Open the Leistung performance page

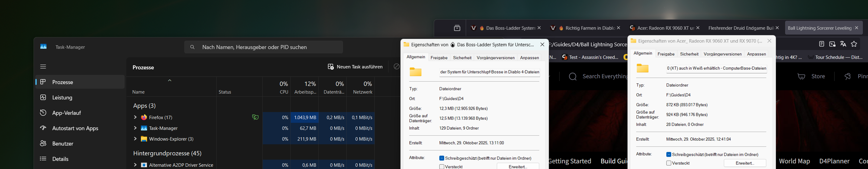[x=80, y=97]
